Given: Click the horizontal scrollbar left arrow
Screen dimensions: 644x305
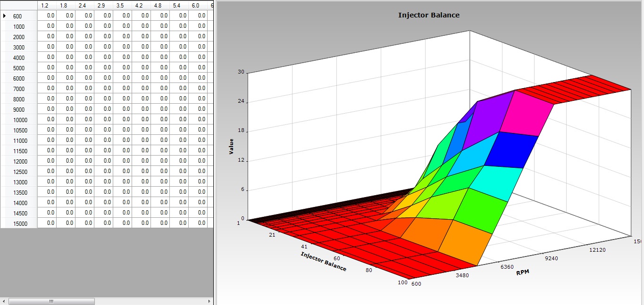Looking at the screenshot, I should pyautogui.click(x=4, y=301).
